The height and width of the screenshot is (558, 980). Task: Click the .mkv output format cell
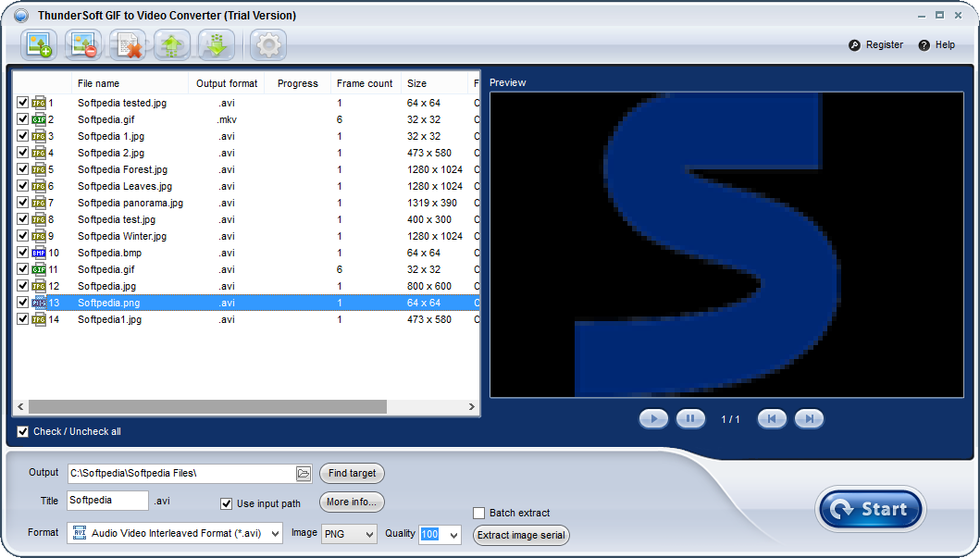point(227,119)
